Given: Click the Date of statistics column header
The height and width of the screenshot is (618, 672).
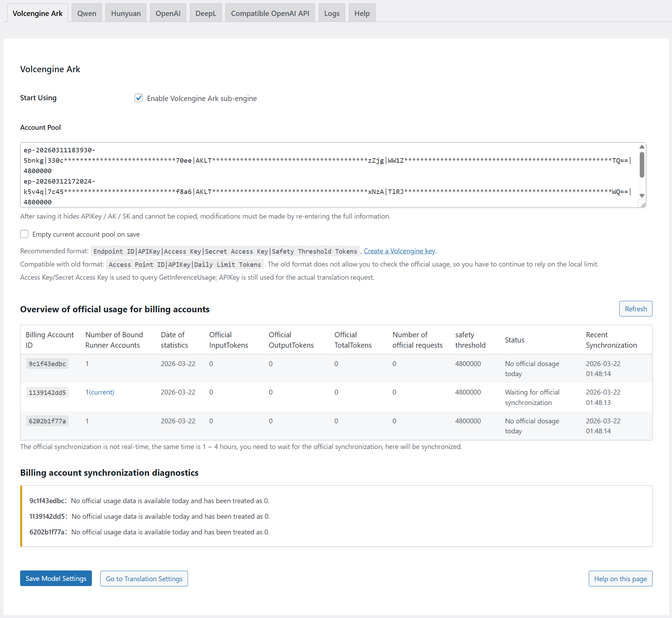Looking at the screenshot, I should point(174,340).
